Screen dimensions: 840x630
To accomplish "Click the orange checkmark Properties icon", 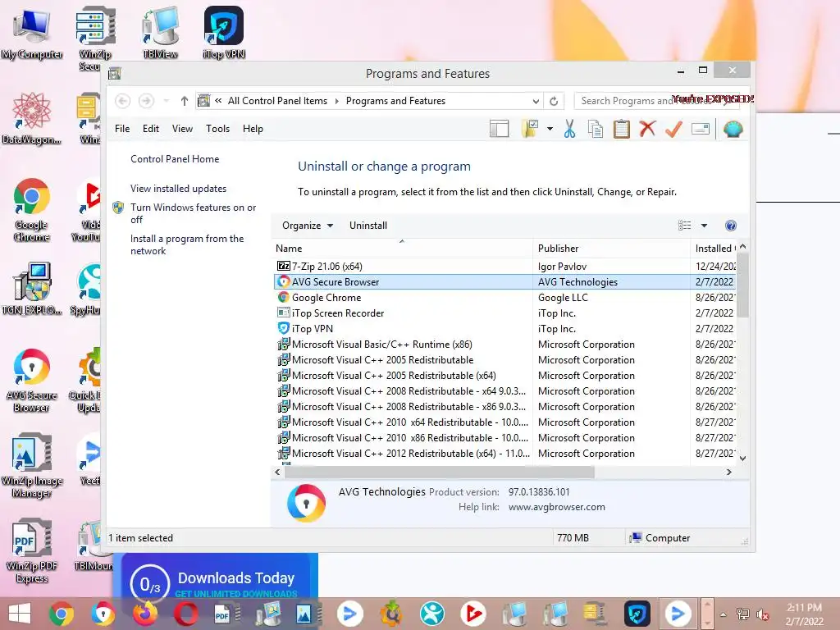I will click(x=673, y=129).
